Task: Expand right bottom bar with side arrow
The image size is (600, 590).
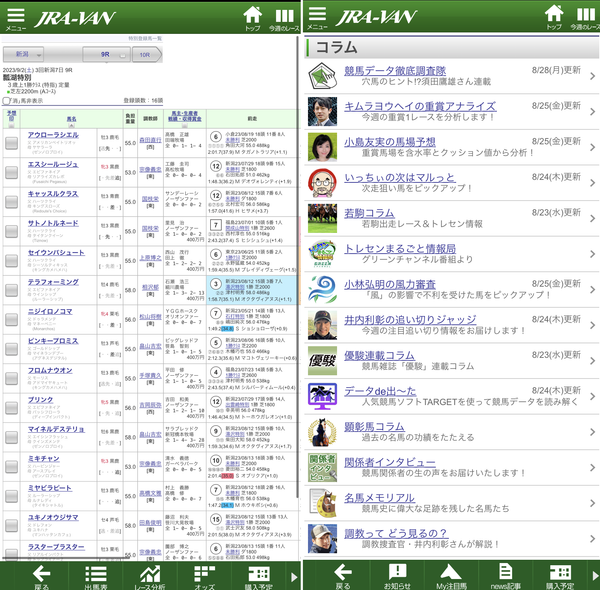Action: pyautogui.click(x=595, y=575)
